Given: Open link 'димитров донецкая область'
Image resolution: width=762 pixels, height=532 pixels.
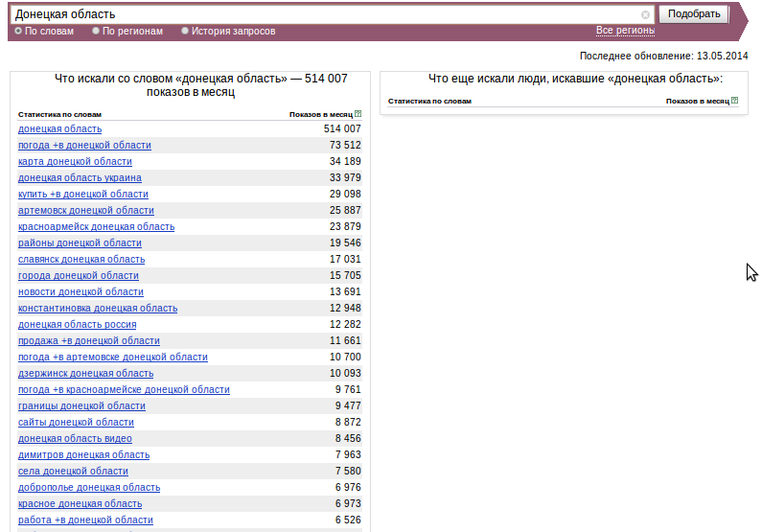Looking at the screenshot, I should [x=84, y=454].
